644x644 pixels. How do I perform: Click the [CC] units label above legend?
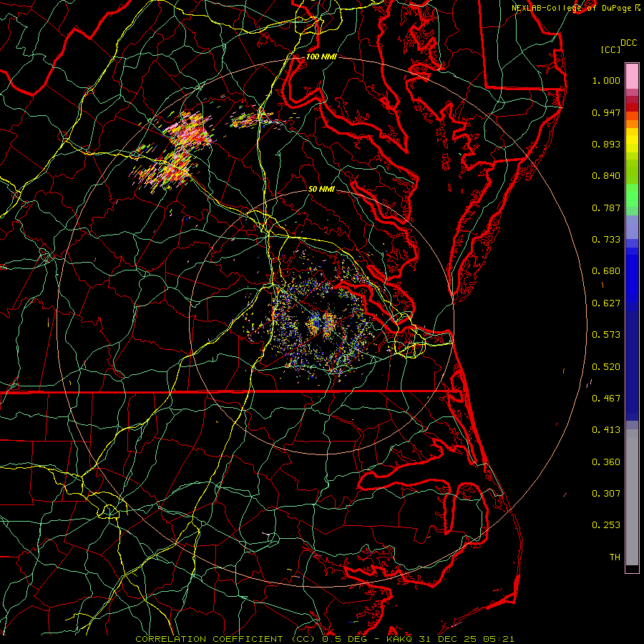[x=610, y=49]
